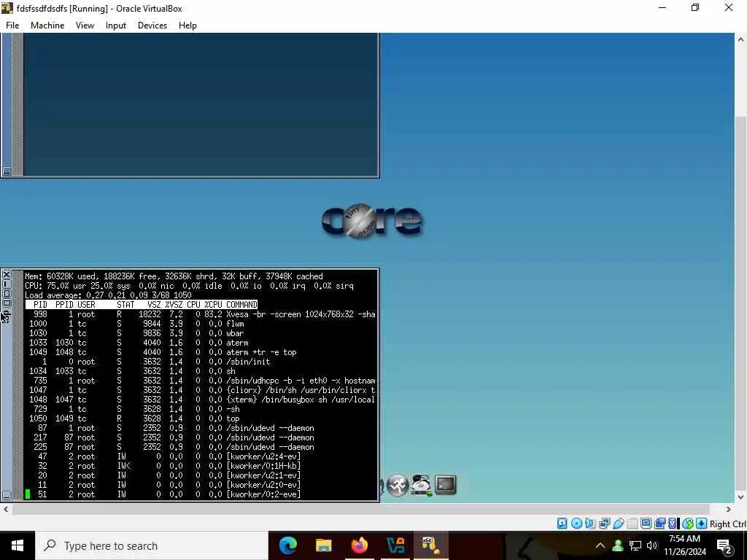Open the Run Program icon in wbar
Image resolution: width=747 pixels, height=560 pixels.
click(x=398, y=485)
